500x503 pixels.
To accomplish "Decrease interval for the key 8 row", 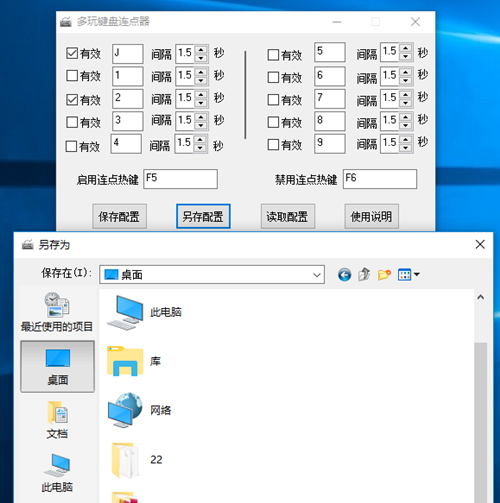I will 406,125.
